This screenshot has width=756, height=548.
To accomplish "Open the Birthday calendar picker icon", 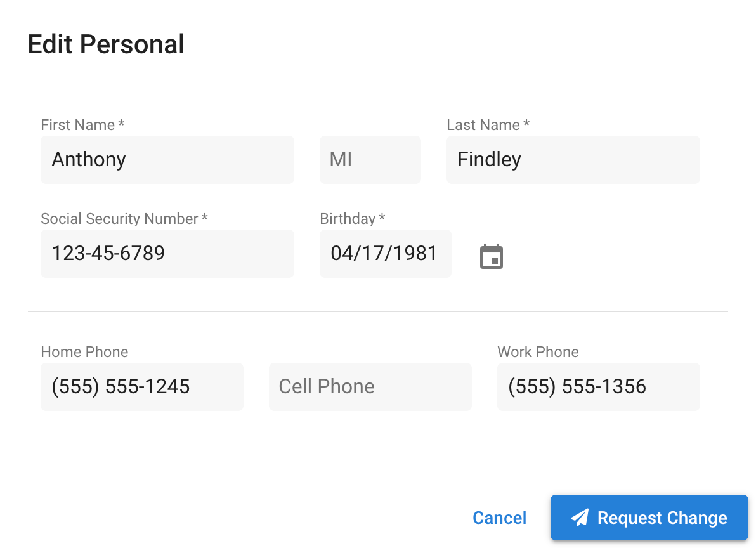I will pos(492,256).
